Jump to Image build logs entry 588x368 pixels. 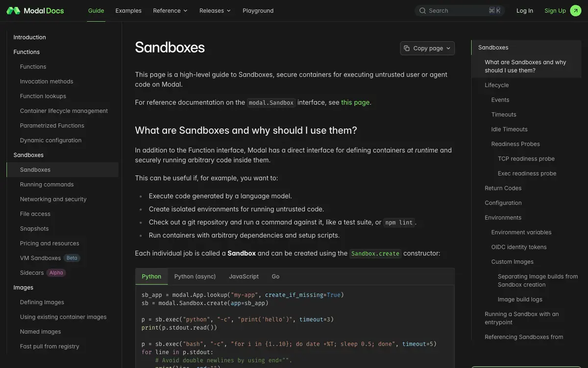[520, 299]
